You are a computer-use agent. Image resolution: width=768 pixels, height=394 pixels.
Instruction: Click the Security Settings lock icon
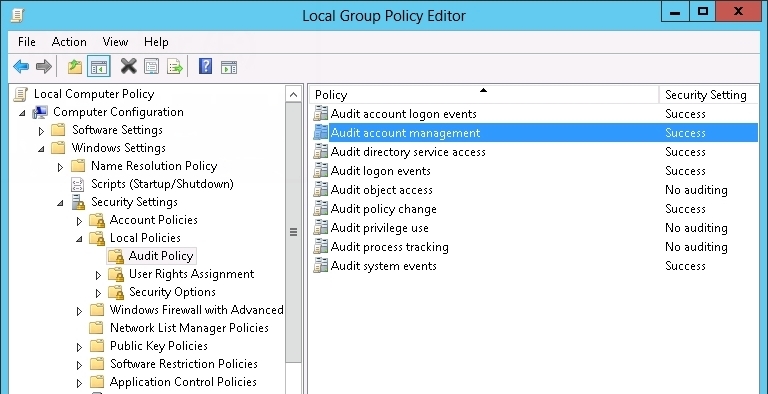[x=78, y=202]
